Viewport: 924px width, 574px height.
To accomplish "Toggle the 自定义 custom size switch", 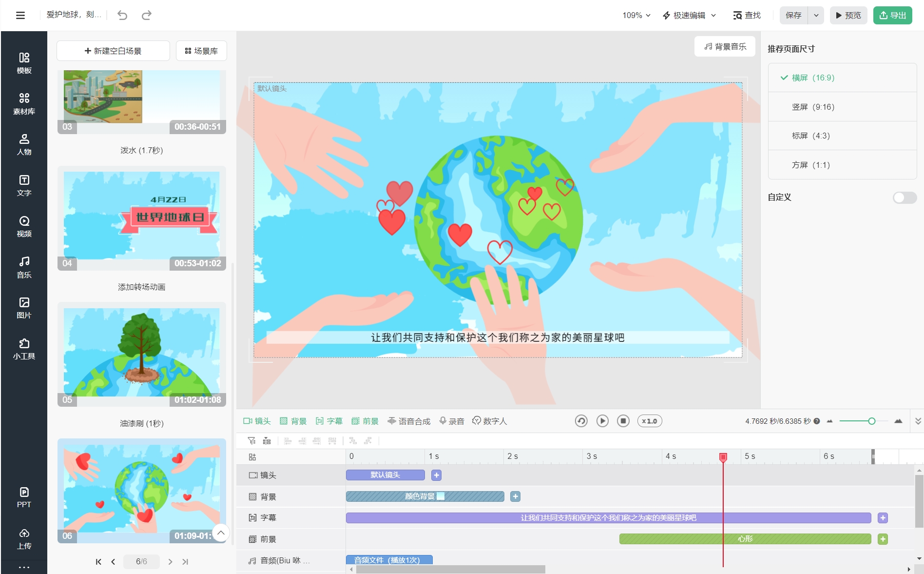I will pyautogui.click(x=905, y=198).
